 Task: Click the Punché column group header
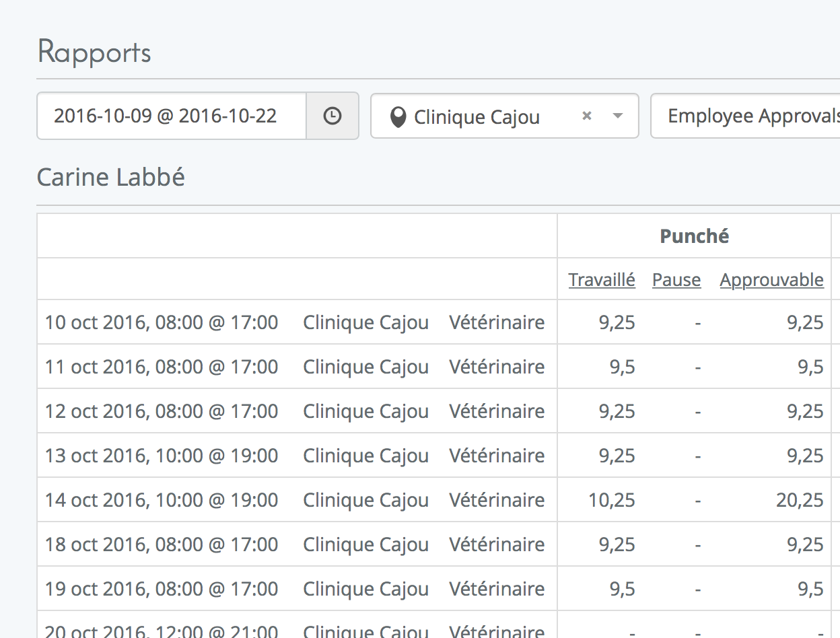pyautogui.click(x=694, y=236)
